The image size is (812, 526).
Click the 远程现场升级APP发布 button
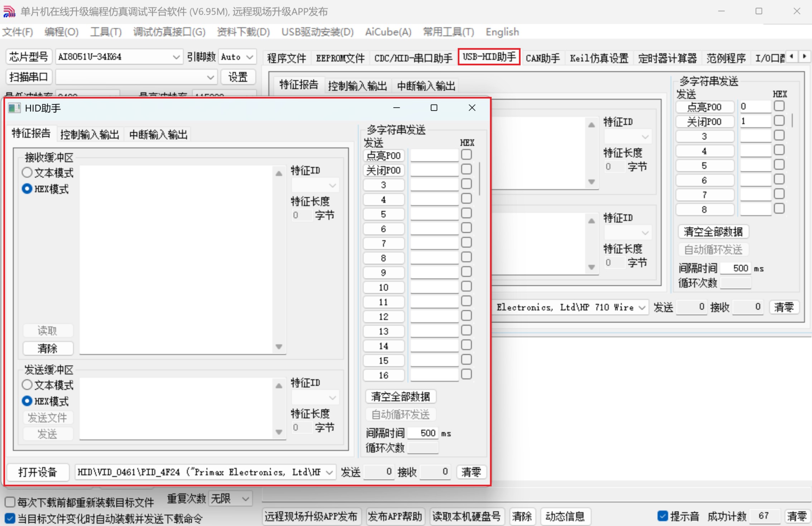[311, 516]
